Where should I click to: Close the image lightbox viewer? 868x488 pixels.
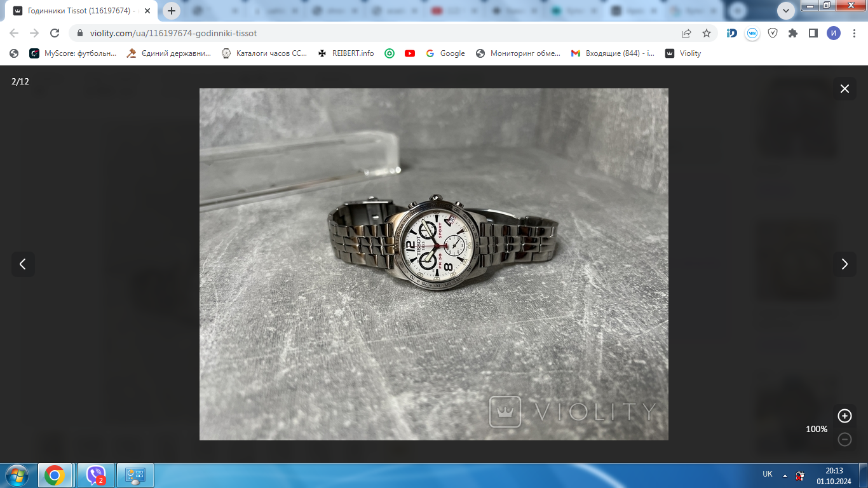tap(844, 89)
